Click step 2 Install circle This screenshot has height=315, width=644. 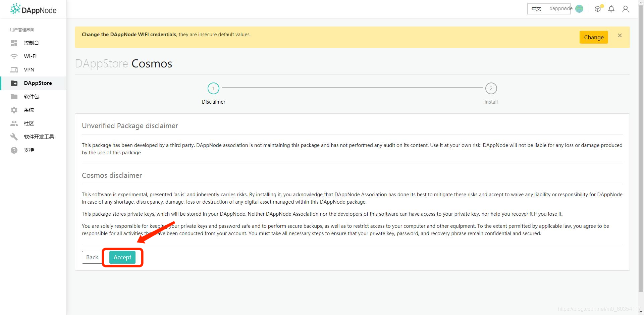click(x=491, y=89)
